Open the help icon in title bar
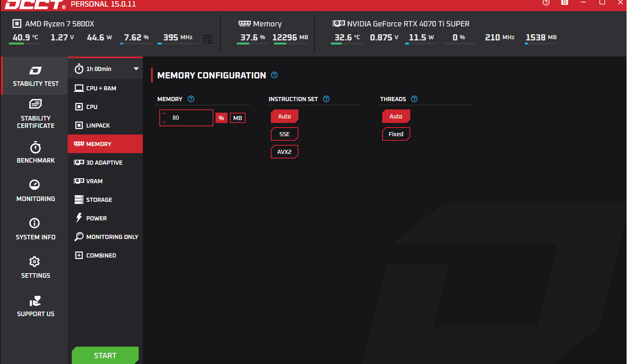Screen dimensions: 634x364 [546, 2]
